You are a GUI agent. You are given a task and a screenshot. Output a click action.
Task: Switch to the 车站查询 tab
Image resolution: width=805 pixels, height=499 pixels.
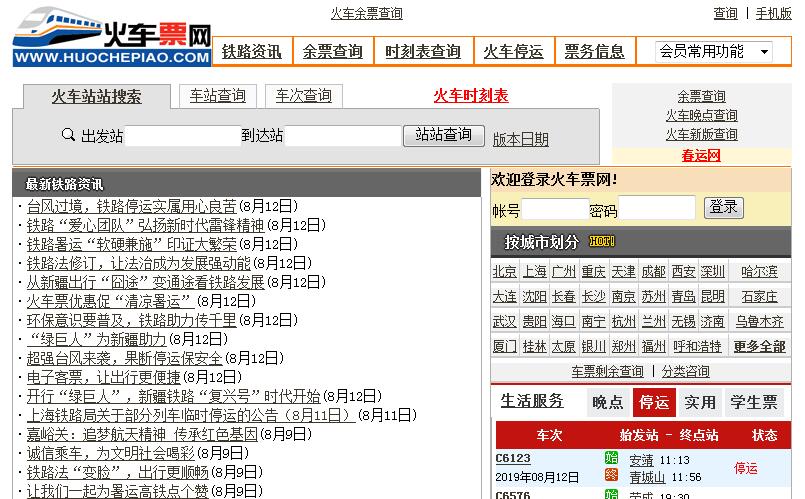coord(217,96)
